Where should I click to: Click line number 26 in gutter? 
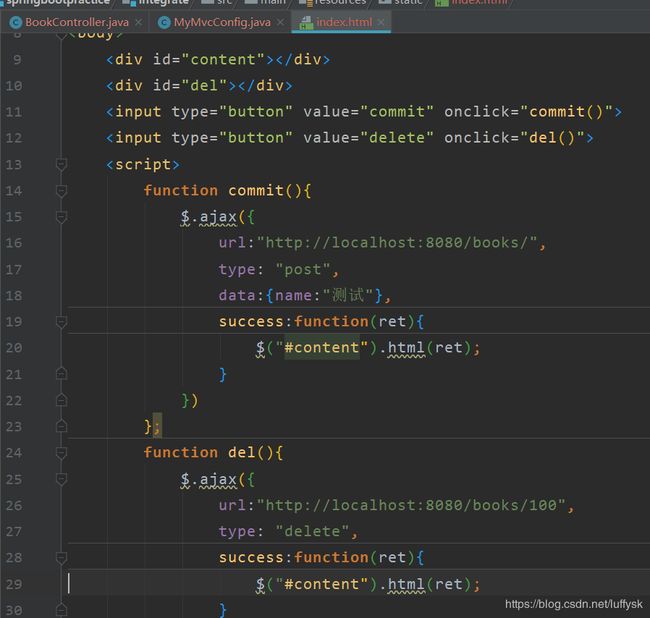pyautogui.click(x=14, y=505)
